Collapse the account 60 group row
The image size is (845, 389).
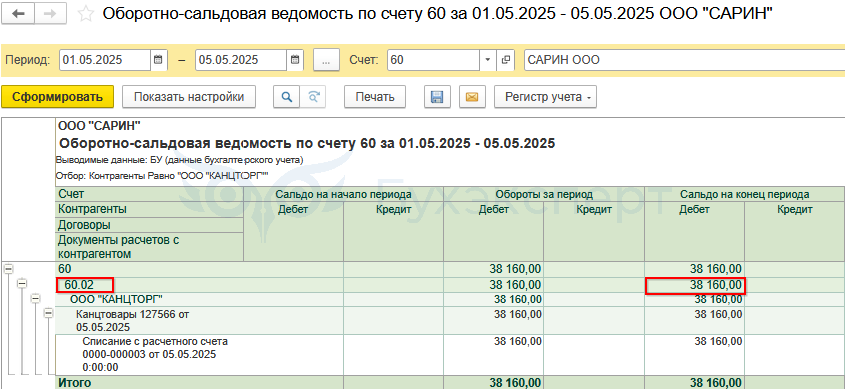point(8,268)
